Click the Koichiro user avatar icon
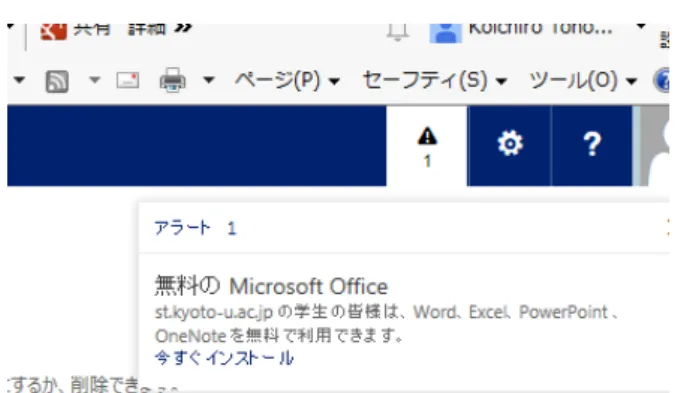The width and height of the screenshot is (684, 393). [x=445, y=33]
